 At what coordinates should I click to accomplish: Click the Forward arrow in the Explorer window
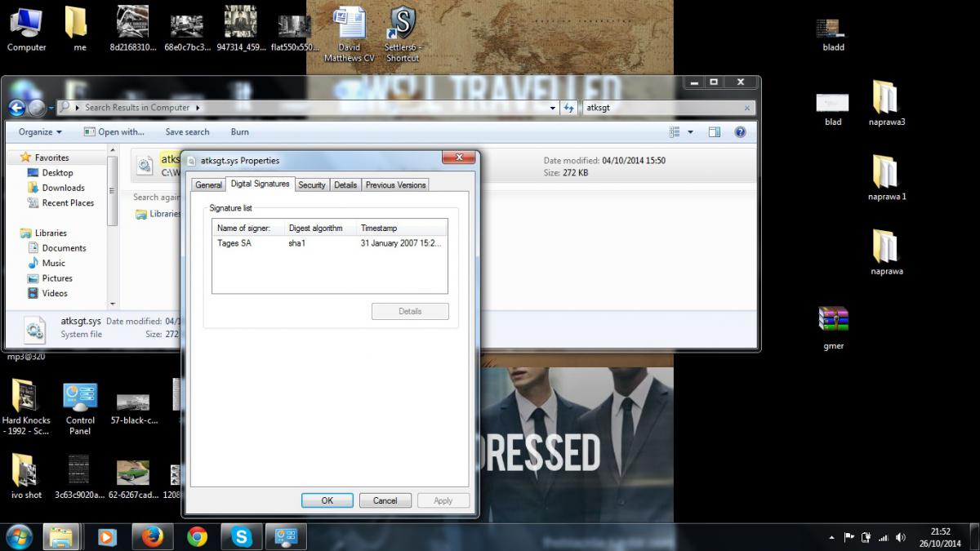tap(36, 108)
